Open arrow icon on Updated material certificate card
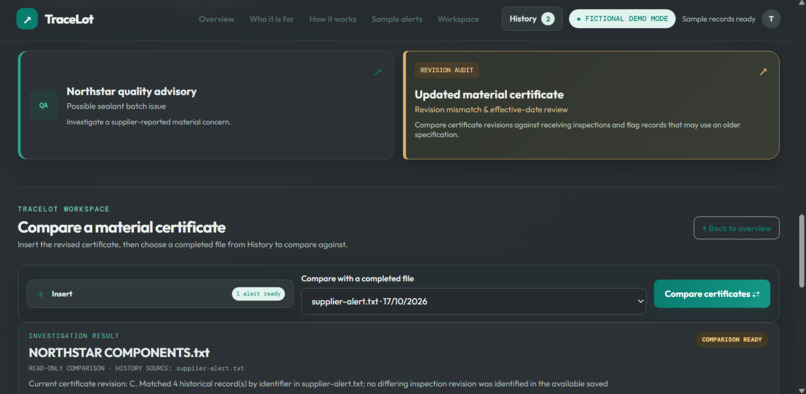This screenshot has height=394, width=806. click(763, 72)
